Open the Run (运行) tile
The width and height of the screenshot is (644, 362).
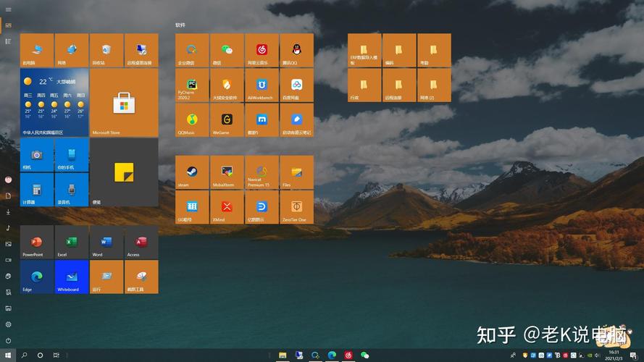[106, 277]
